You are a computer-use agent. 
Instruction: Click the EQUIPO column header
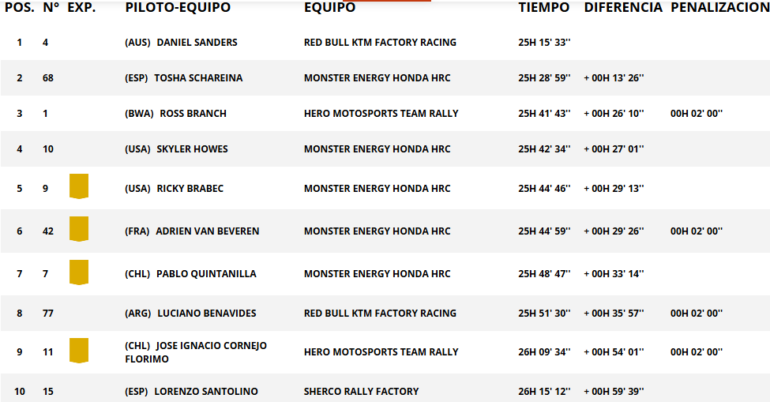click(x=329, y=8)
